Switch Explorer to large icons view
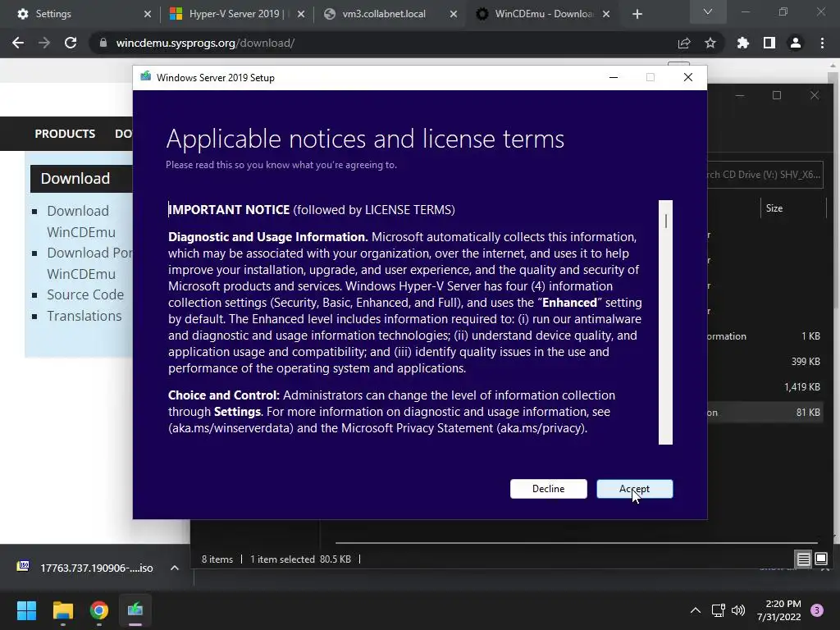The width and height of the screenshot is (840, 630). (x=820, y=559)
